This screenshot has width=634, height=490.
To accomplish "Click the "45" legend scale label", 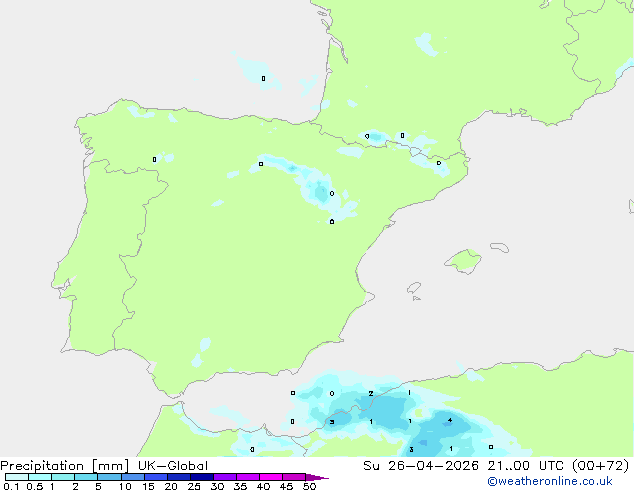I will (286, 486).
